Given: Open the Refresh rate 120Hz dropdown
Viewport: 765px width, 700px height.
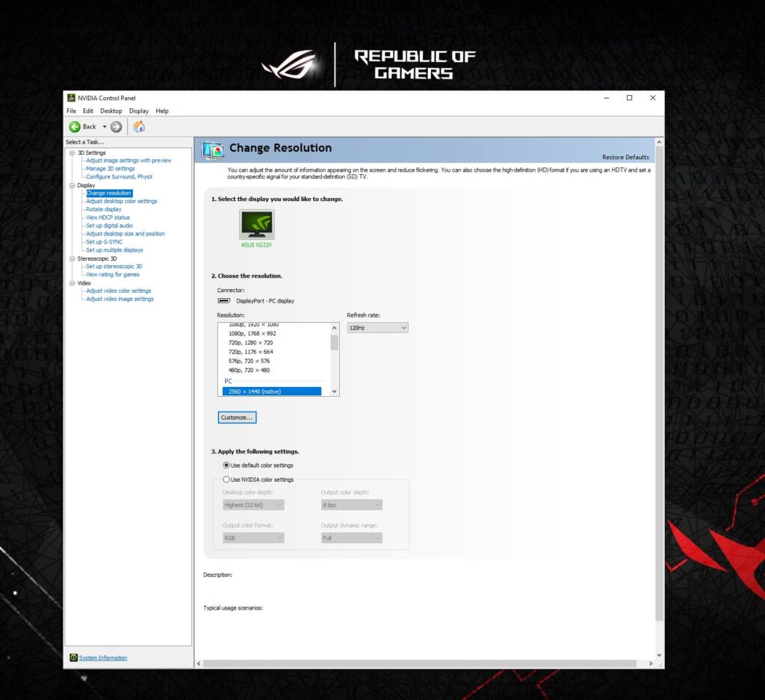Looking at the screenshot, I should pos(377,328).
